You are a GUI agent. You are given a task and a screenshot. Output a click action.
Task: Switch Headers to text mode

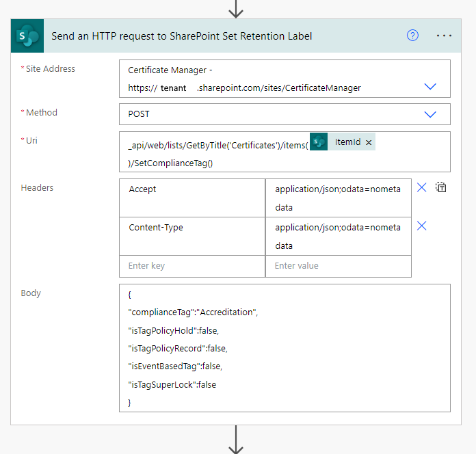pos(441,187)
